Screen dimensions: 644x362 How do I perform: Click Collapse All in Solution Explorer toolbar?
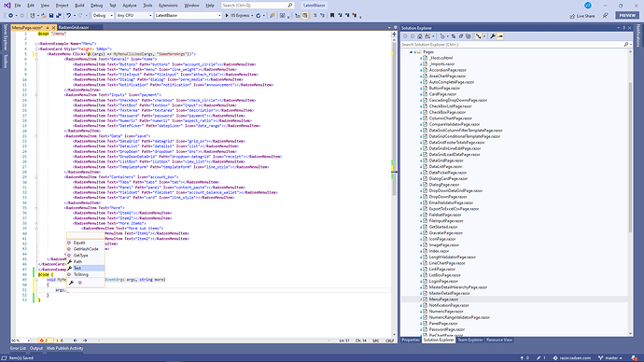[x=454, y=36]
